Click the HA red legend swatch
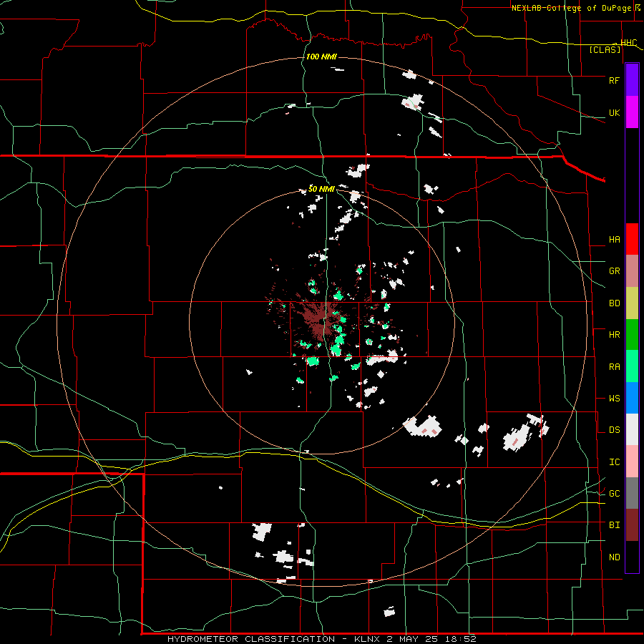The image size is (644, 644). (x=632, y=239)
